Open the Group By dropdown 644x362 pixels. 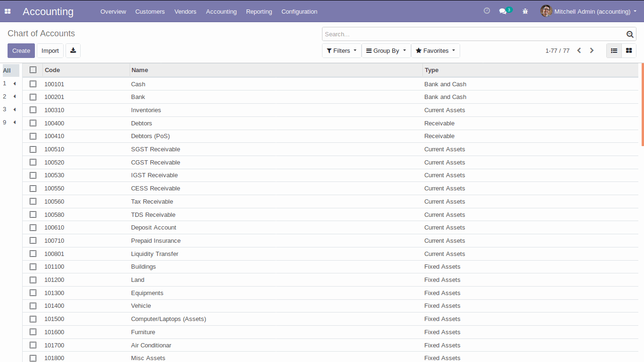click(x=386, y=50)
